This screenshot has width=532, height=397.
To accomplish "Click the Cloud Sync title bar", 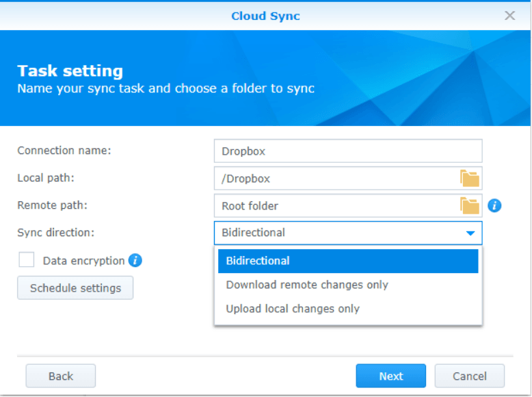I will tap(265, 16).
